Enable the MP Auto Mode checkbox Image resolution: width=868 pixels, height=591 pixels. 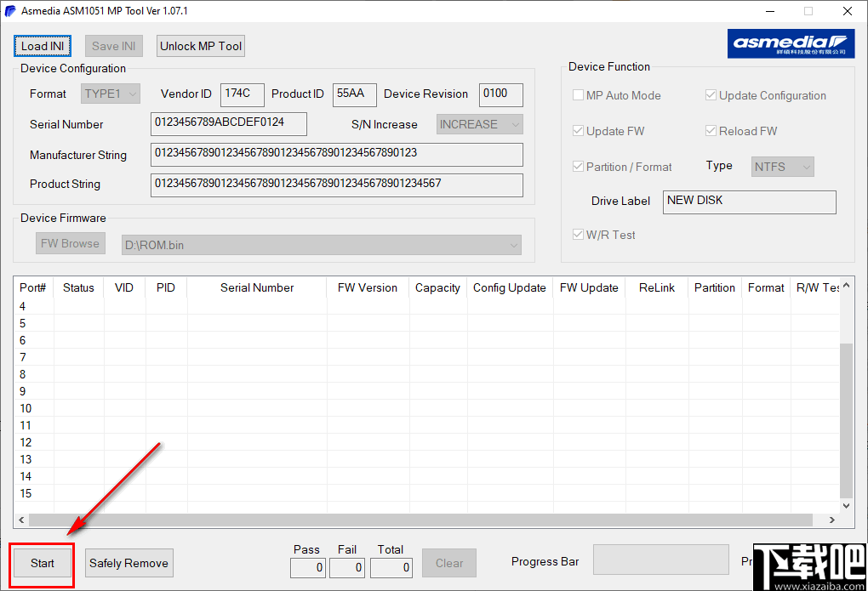click(578, 95)
